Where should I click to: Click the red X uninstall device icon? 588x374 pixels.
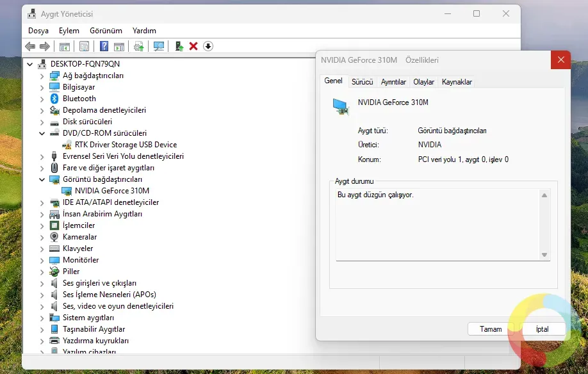click(193, 46)
